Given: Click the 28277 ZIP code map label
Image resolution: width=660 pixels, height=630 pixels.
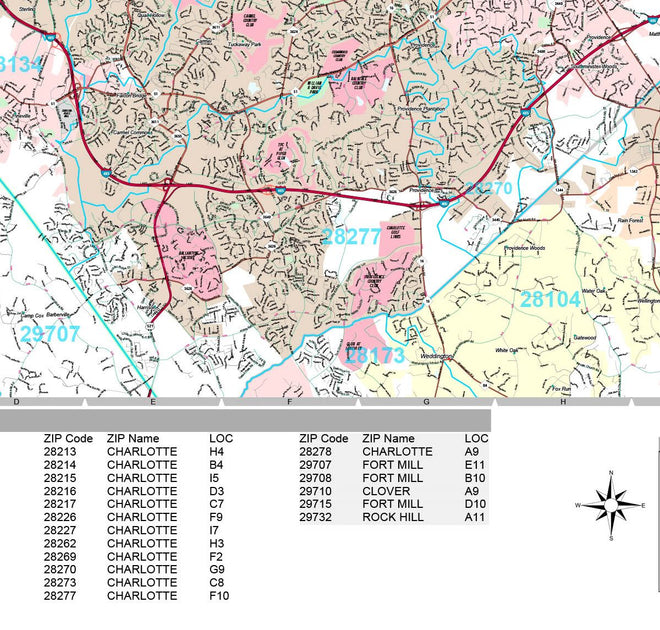Looking at the screenshot, I should (351, 236).
